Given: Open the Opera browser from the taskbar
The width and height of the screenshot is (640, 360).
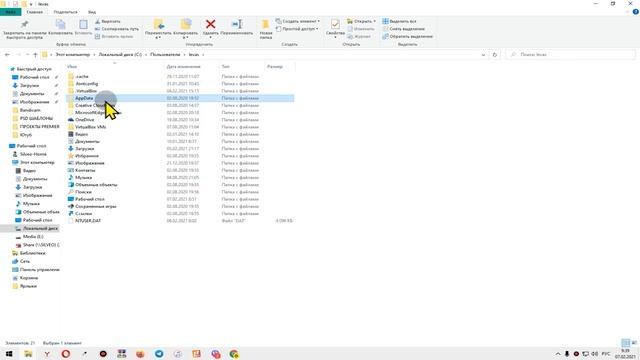Looking at the screenshot, I should click(66, 354).
